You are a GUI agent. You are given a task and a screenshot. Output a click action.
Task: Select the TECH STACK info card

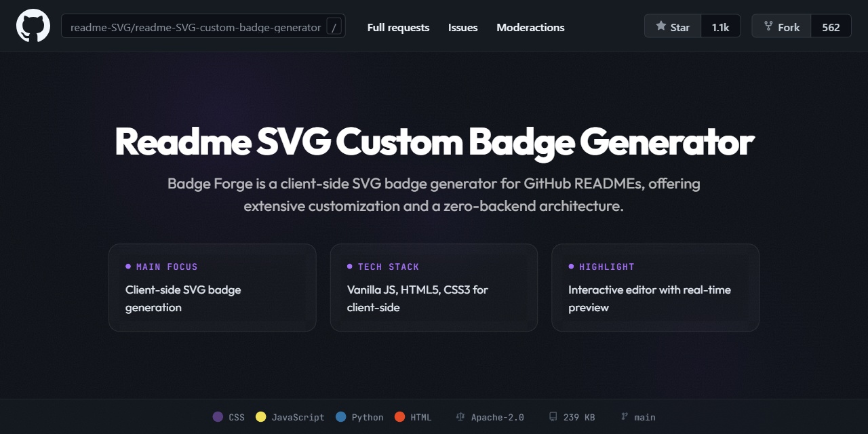(x=433, y=287)
